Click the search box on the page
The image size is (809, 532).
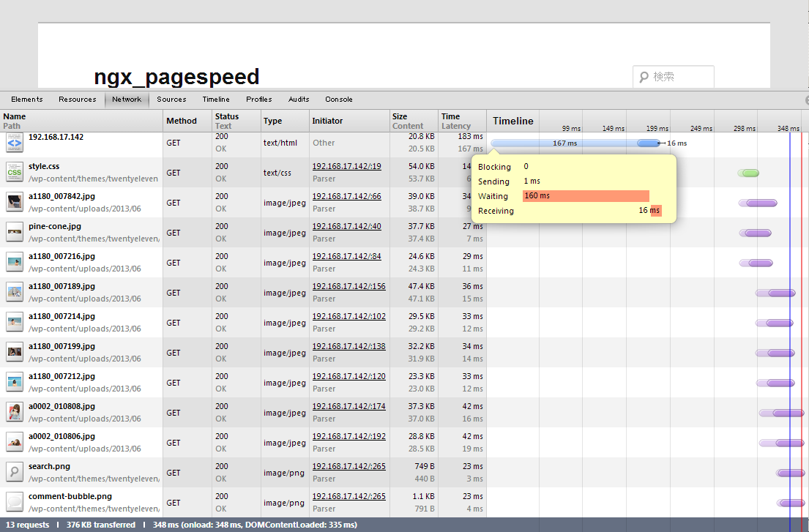coord(674,77)
